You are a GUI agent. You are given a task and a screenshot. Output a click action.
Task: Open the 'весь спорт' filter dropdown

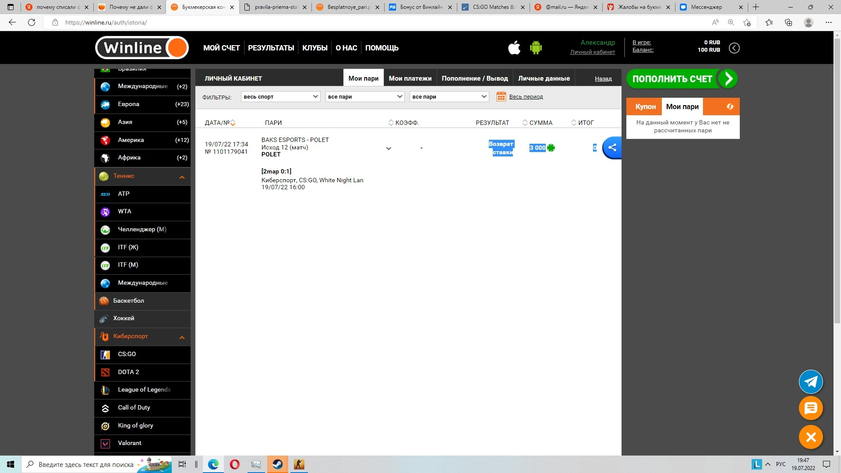pos(281,97)
